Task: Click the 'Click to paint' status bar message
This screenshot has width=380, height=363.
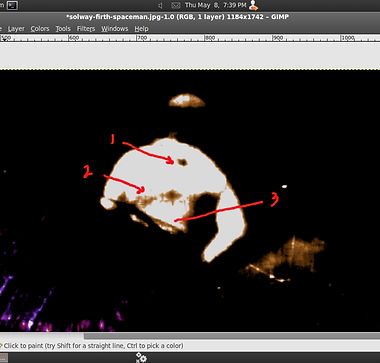Action: tap(94, 346)
